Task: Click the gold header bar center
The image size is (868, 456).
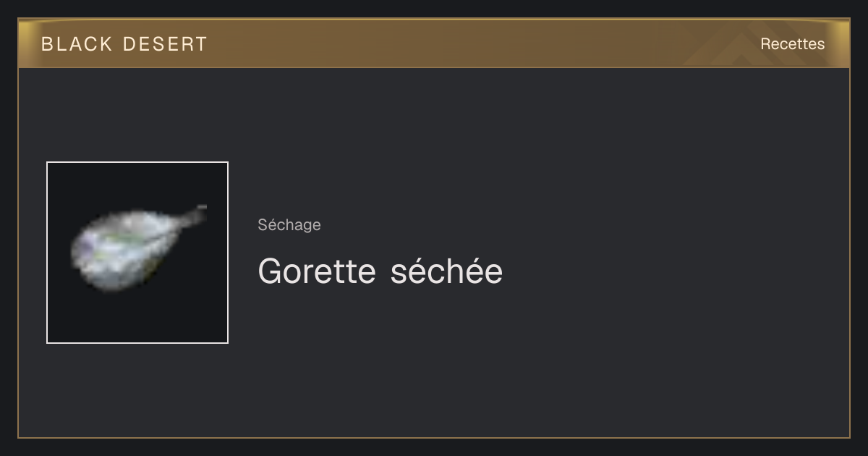Action: pyautogui.click(x=434, y=43)
